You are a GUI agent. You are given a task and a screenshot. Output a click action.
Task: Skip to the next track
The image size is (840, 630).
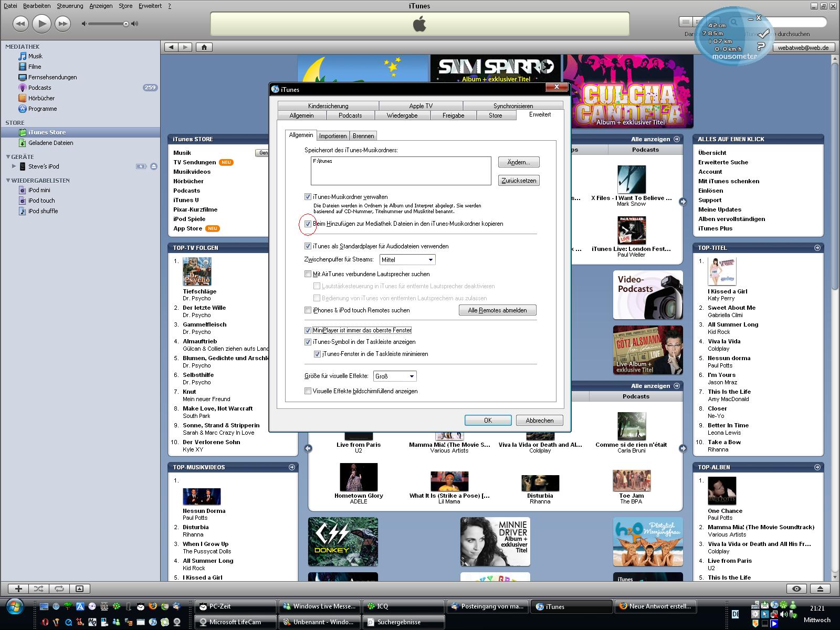click(62, 23)
